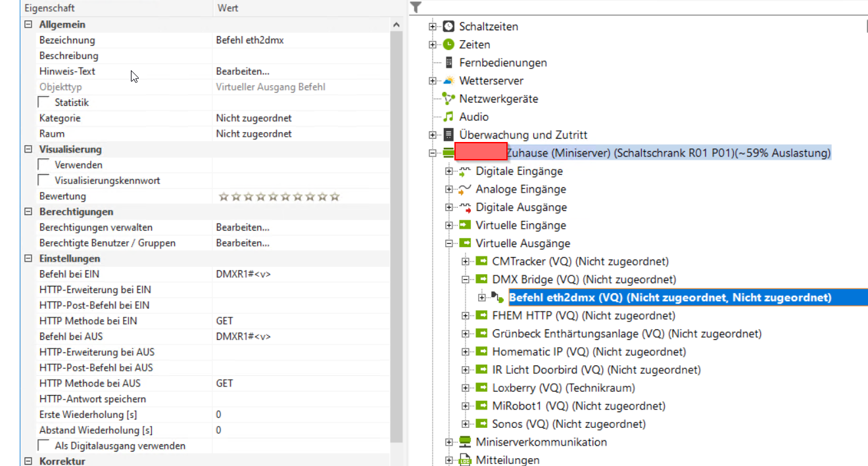Click the Audio music note icon
The height and width of the screenshot is (466, 868).
[448, 117]
